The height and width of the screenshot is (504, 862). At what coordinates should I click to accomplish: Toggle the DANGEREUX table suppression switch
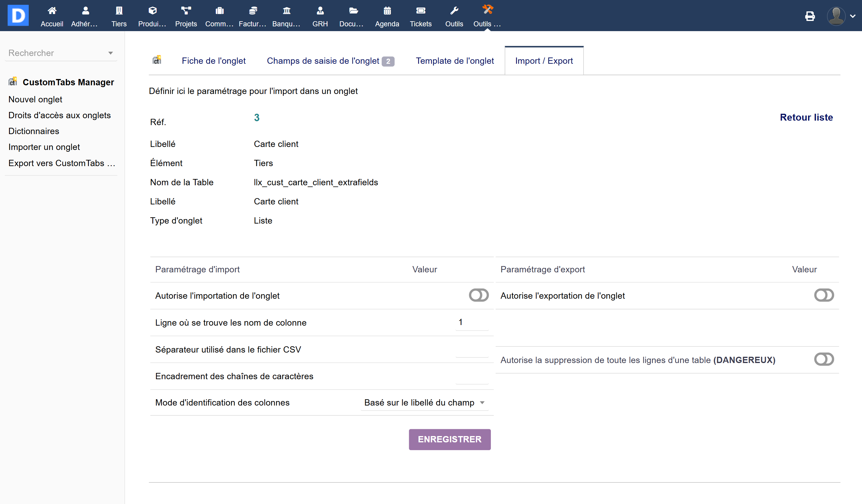point(824,360)
